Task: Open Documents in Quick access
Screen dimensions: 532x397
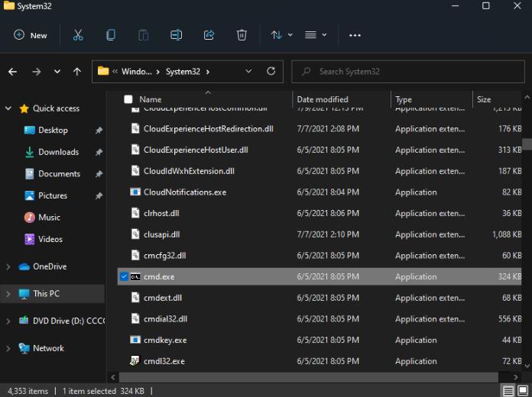Action: 59,174
